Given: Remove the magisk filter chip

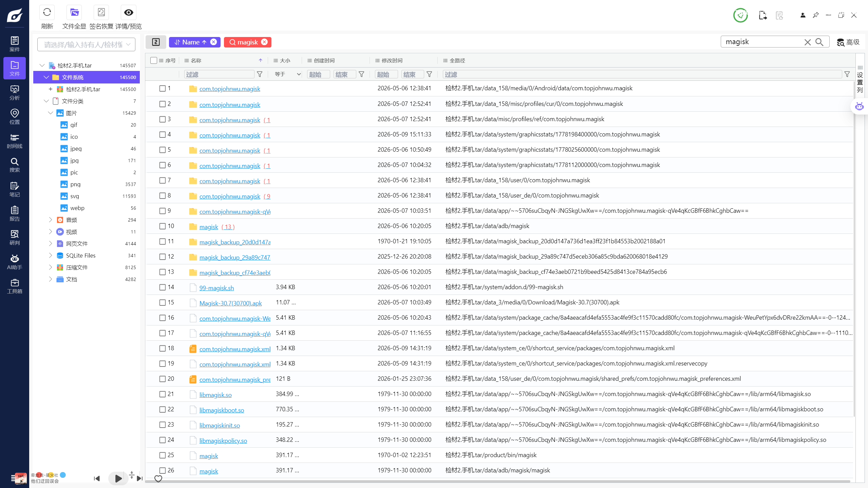Looking at the screenshot, I should click(264, 42).
